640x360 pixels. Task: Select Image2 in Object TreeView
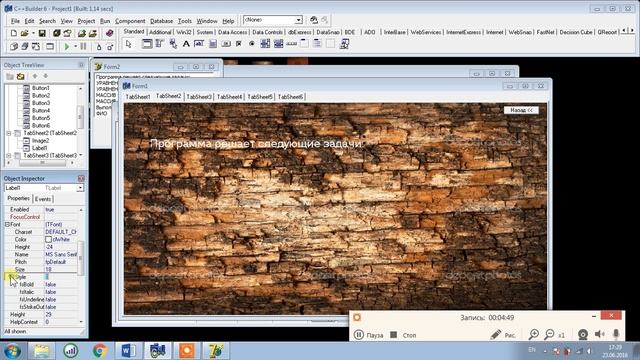(x=40, y=140)
